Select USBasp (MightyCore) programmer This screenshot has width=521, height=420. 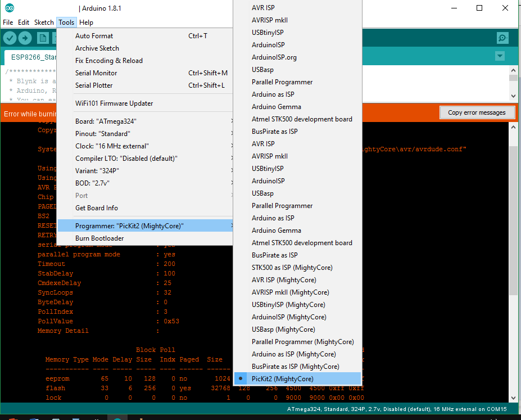(x=297, y=329)
